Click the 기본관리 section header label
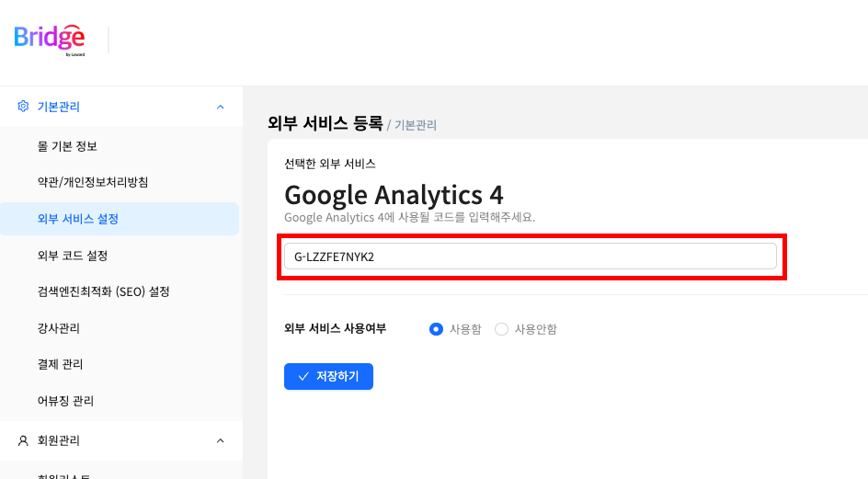The image size is (868, 479). (58, 107)
